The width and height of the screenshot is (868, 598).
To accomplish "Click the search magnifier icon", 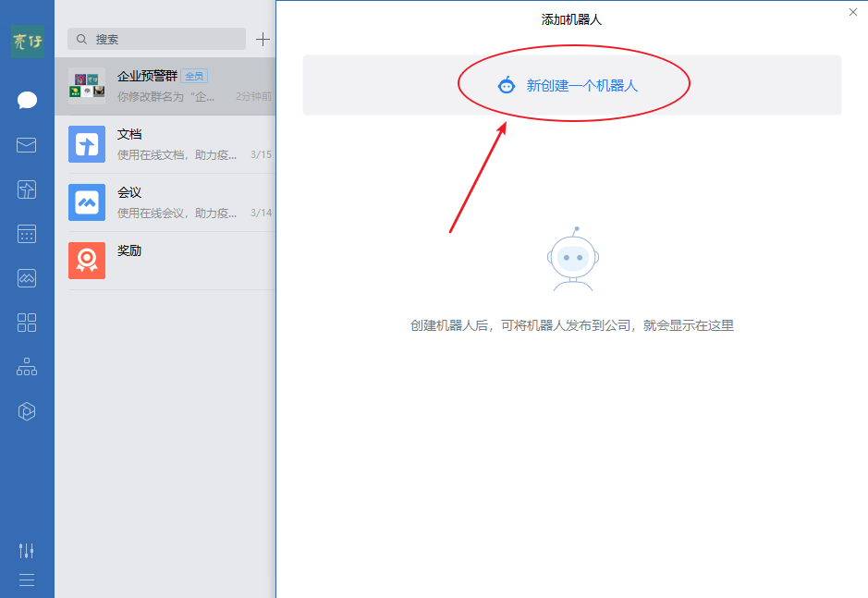I will pos(80,40).
